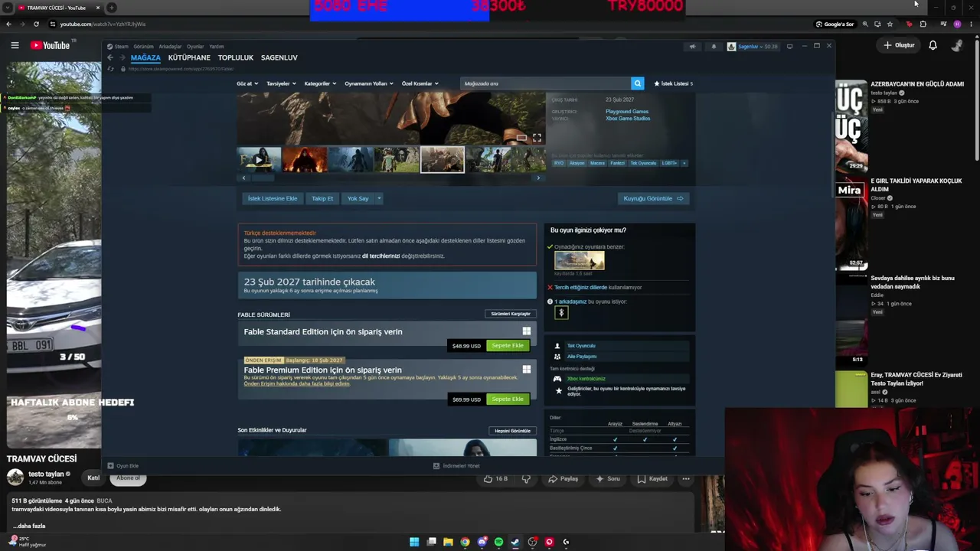Open the TOPLULUK tab
The width and height of the screenshot is (980, 551).
[236, 57]
